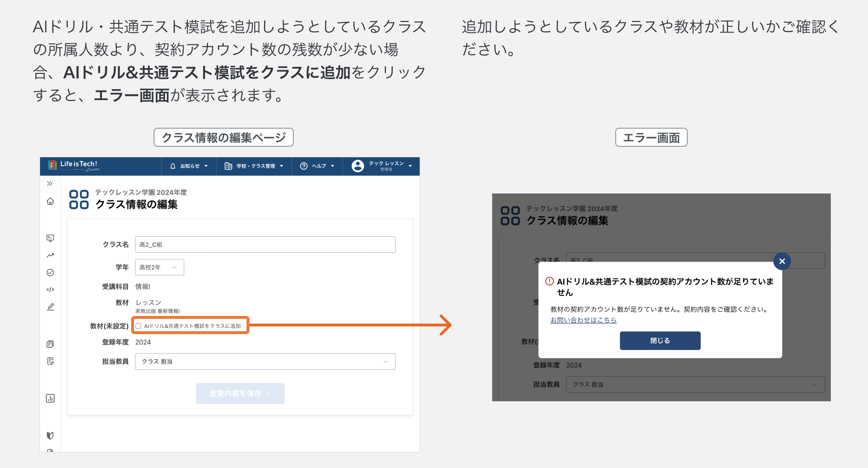Click the 閉じる button in error dialog
This screenshot has height=468, width=868.
coord(660,341)
